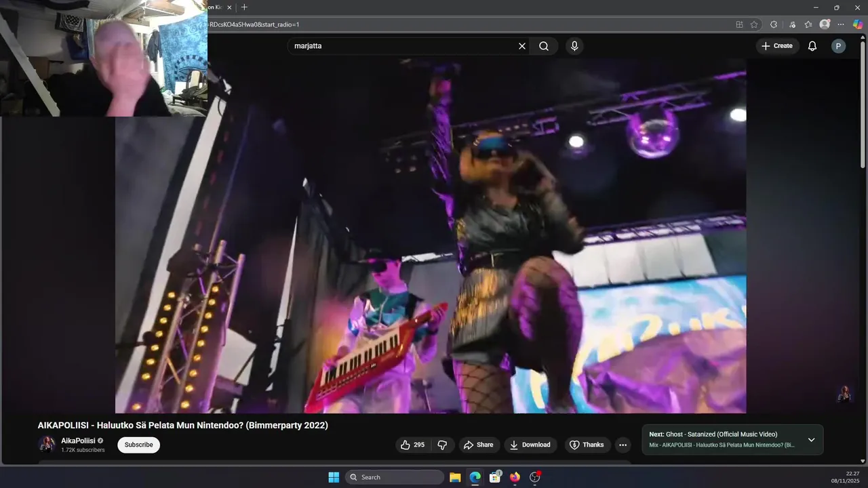Click the video player area
The image size is (868, 488).
tap(431, 236)
